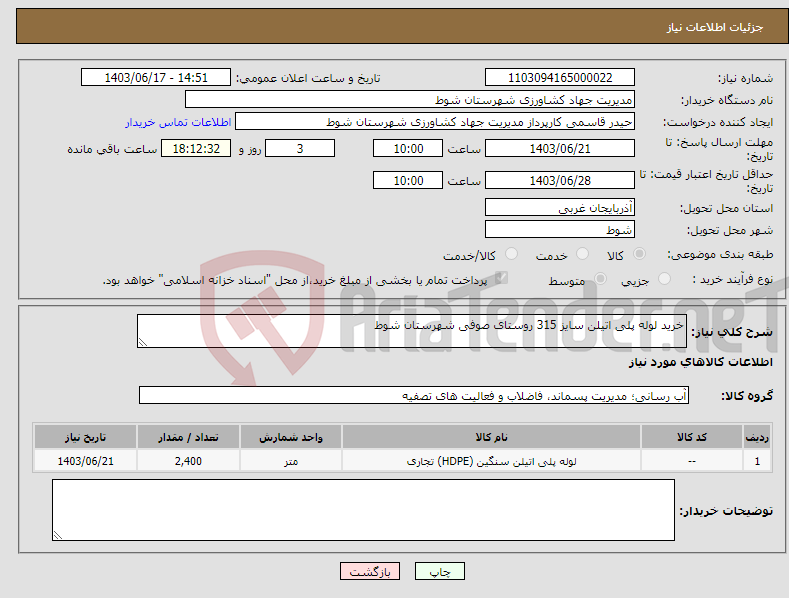Click response deadline date 1403/06/21 field
This screenshot has width=789, height=598.
tap(560, 148)
